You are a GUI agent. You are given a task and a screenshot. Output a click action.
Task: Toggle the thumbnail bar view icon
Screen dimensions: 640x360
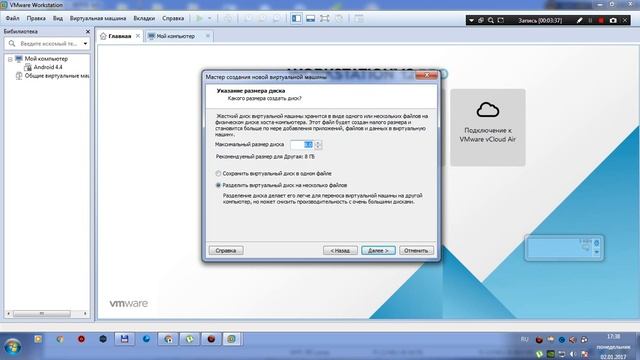click(311, 18)
